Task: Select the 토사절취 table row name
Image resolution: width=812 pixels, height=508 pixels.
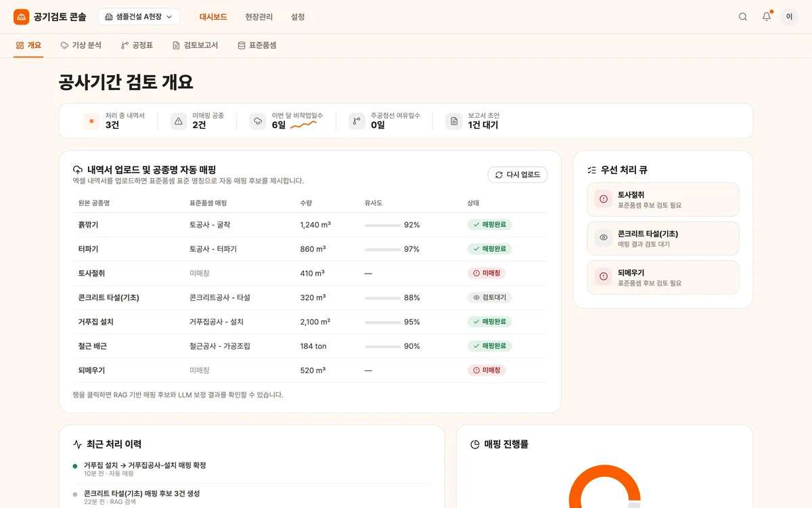Action: tap(92, 274)
